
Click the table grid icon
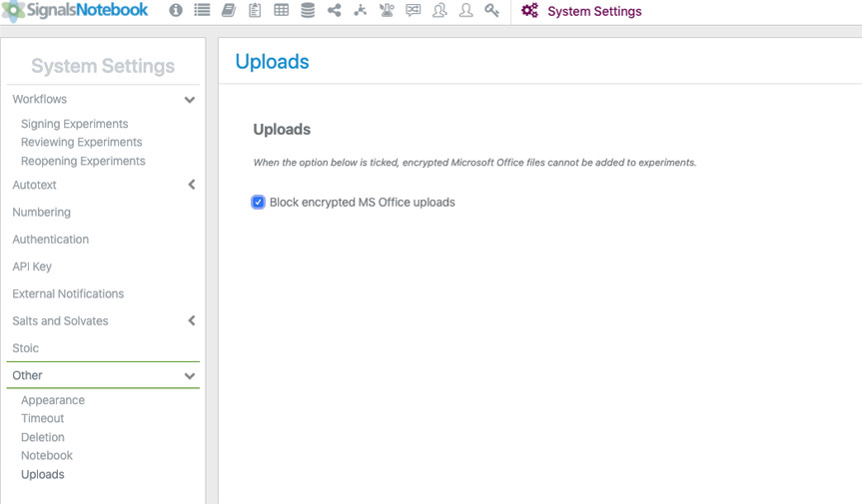282,11
